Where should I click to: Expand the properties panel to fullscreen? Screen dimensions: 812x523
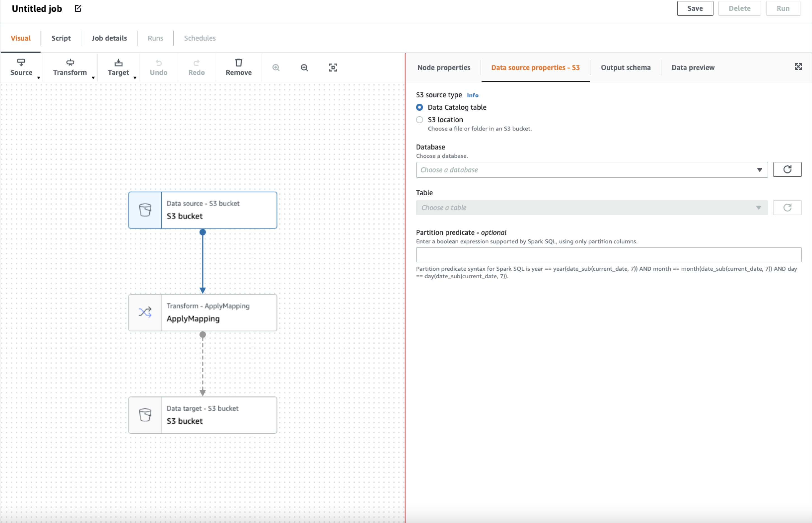coord(798,66)
